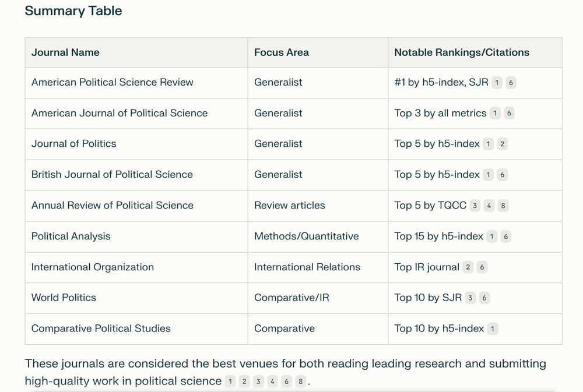Open citation 2 in the Journal of Politics row
The width and height of the screenshot is (583, 392).
[x=503, y=144]
